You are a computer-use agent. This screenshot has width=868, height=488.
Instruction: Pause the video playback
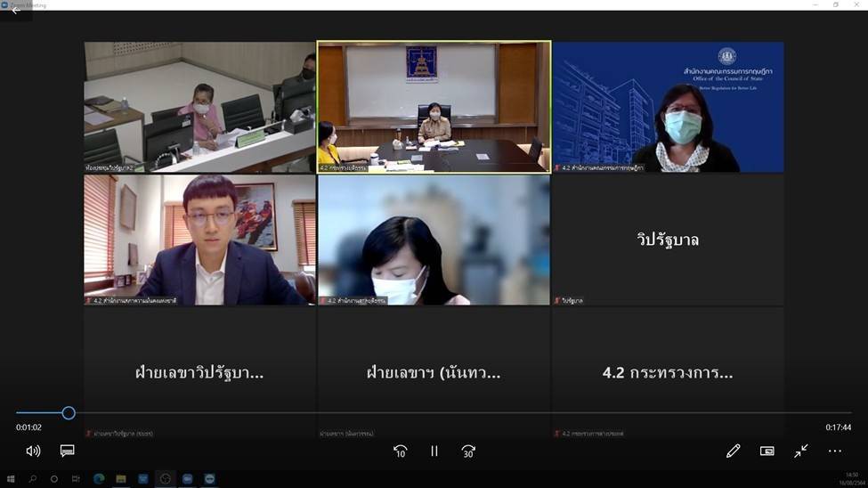pyautogui.click(x=434, y=451)
